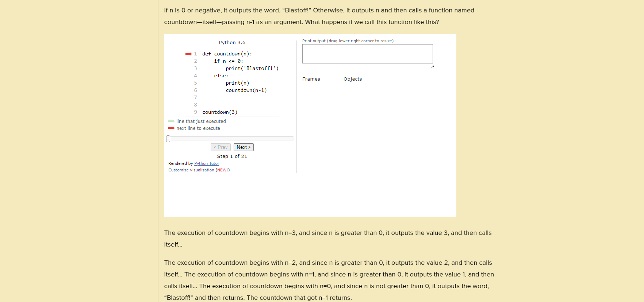Viewport: 644px width, 302px height.
Task: Click code line 'print(n)'
Action: pos(237,83)
